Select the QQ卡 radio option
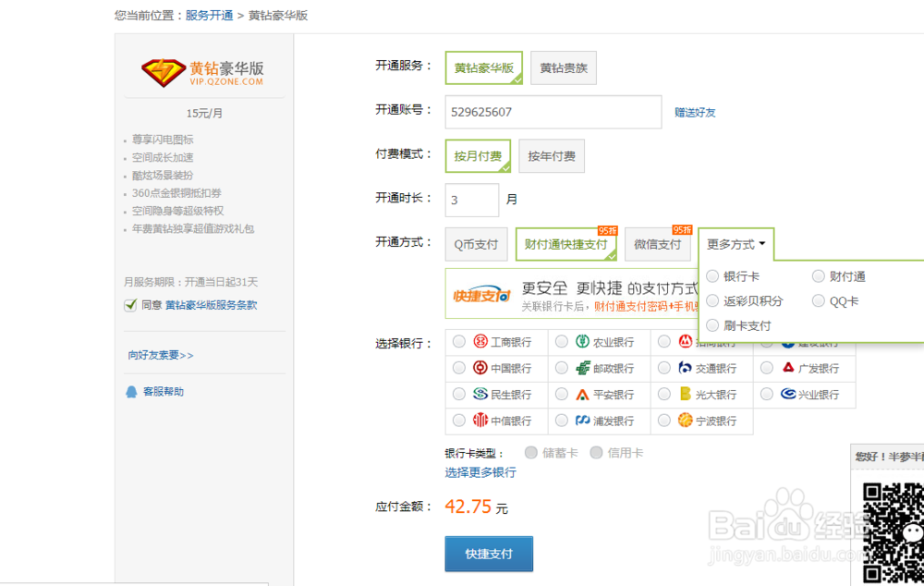This screenshot has width=924, height=586. (x=818, y=300)
